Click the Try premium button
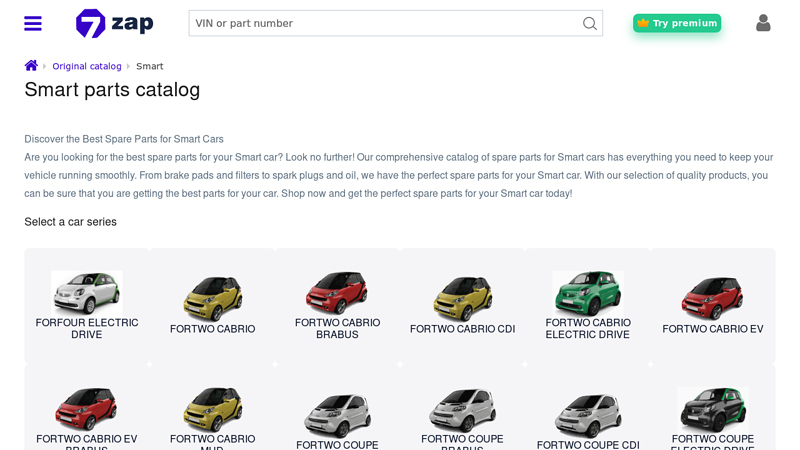 coord(677,23)
